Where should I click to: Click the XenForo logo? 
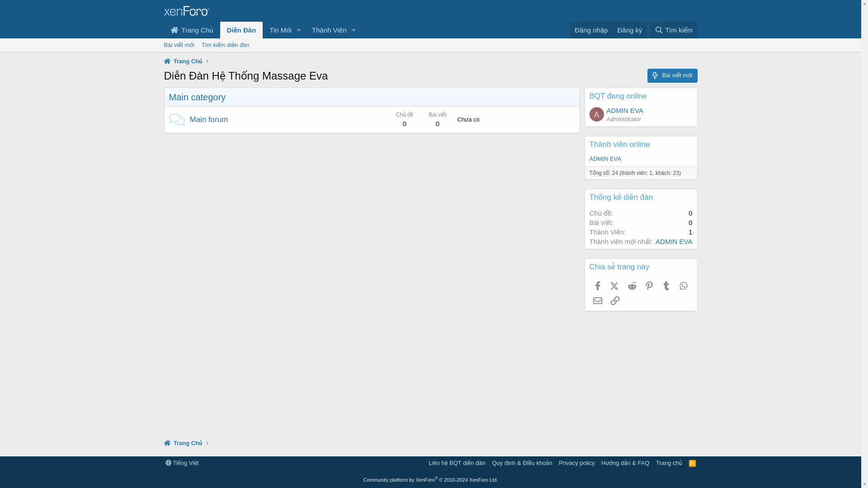coord(186,11)
